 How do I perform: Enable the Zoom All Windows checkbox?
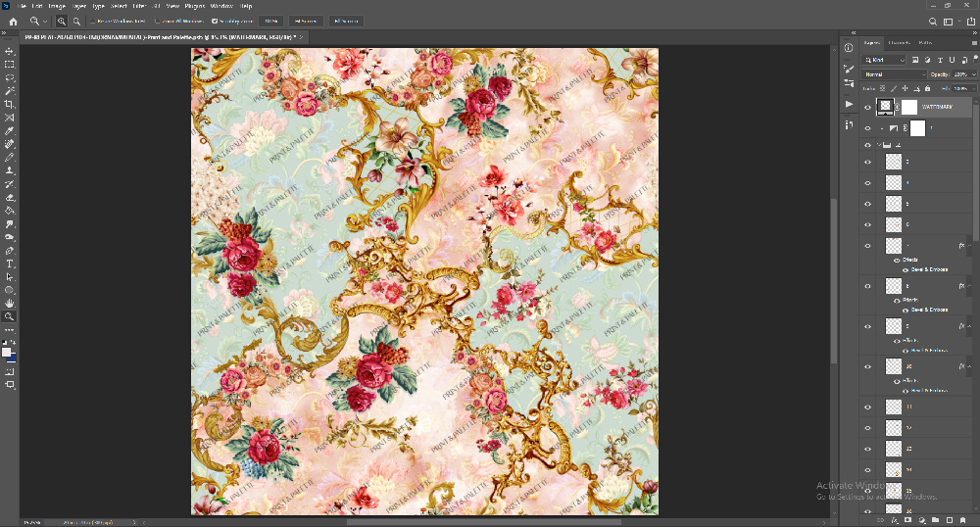point(158,22)
